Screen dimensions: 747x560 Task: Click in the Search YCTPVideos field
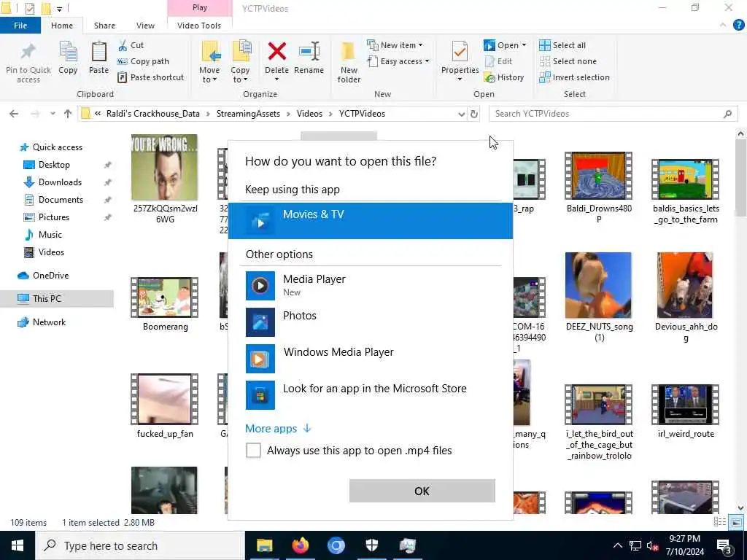click(x=608, y=114)
